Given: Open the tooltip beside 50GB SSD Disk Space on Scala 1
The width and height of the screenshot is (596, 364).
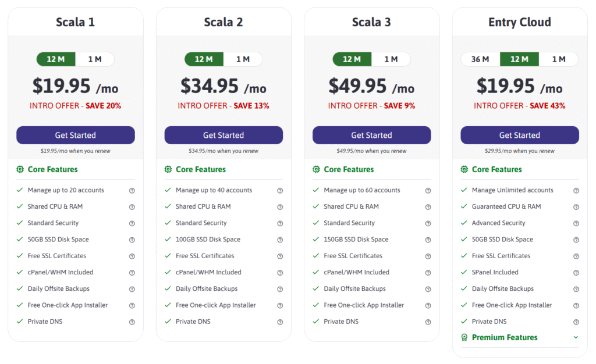Looking at the screenshot, I should (x=132, y=239).
